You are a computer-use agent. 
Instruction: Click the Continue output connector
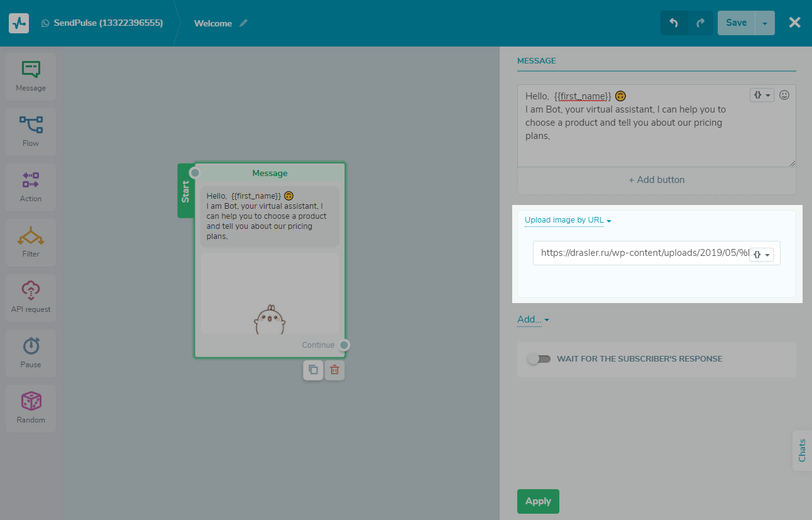(x=344, y=345)
